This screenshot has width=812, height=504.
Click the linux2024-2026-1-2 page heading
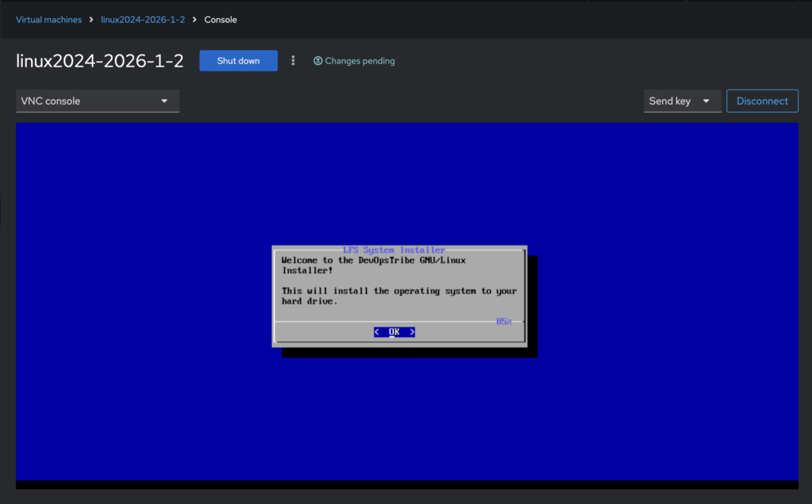click(x=100, y=61)
